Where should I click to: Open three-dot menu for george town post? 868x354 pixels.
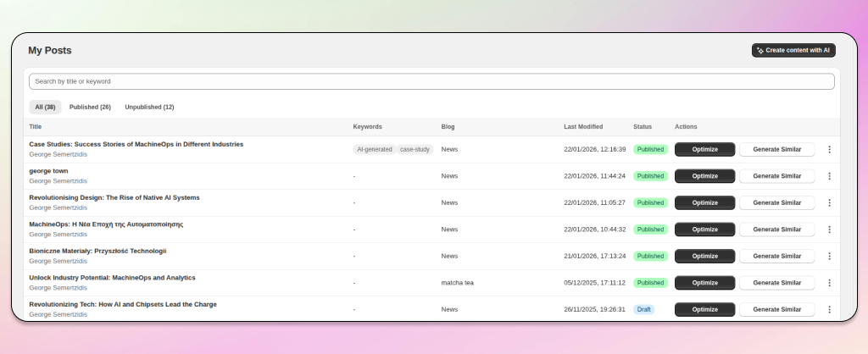pyautogui.click(x=829, y=176)
